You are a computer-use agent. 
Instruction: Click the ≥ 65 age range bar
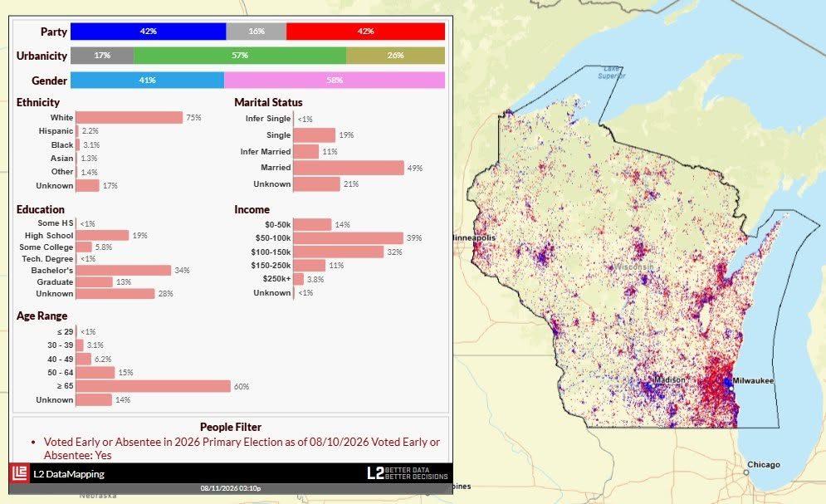(x=154, y=386)
